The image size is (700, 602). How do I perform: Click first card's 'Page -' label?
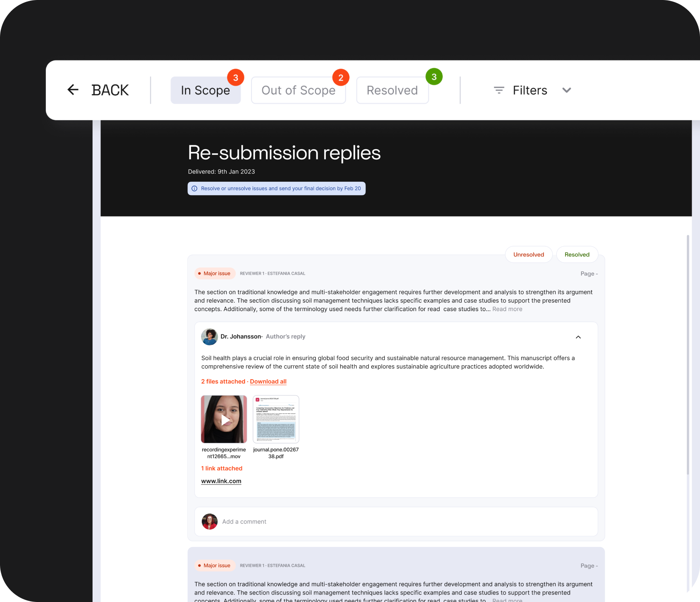coord(589,273)
